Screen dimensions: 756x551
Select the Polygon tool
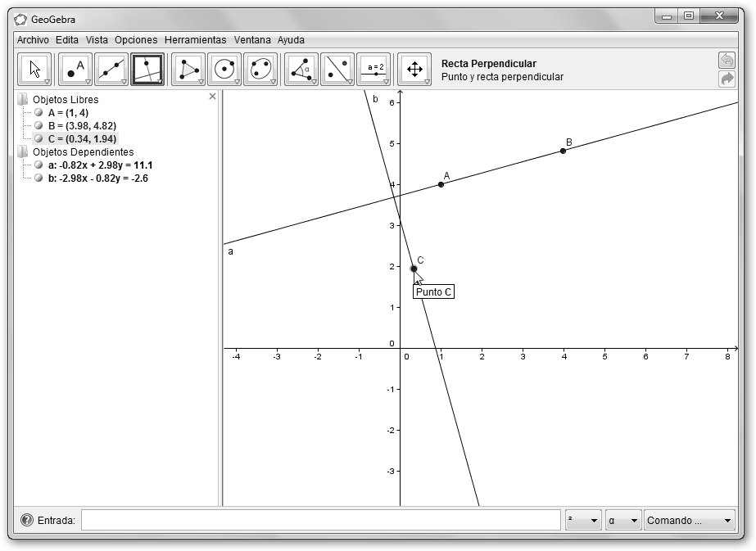click(x=188, y=70)
